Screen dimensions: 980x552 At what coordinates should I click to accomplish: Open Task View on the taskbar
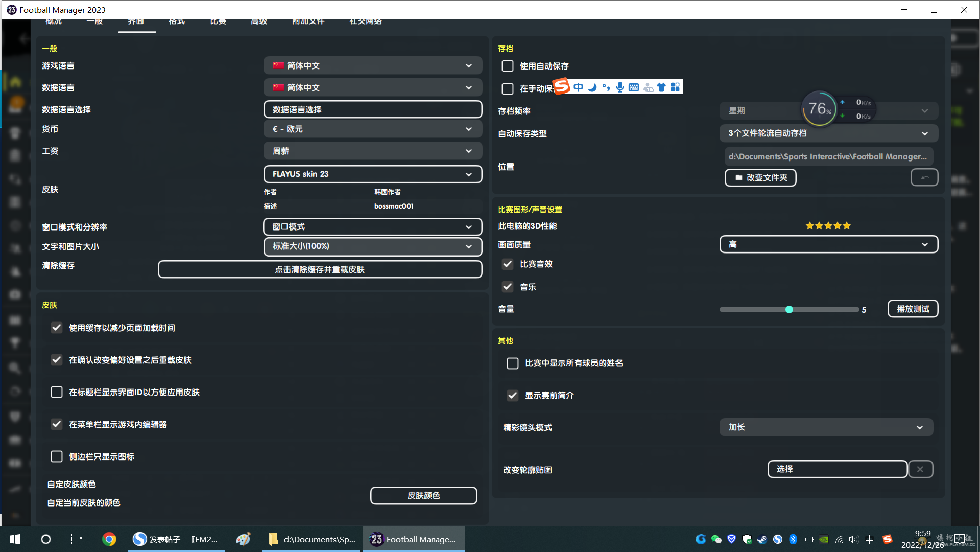(x=77, y=539)
